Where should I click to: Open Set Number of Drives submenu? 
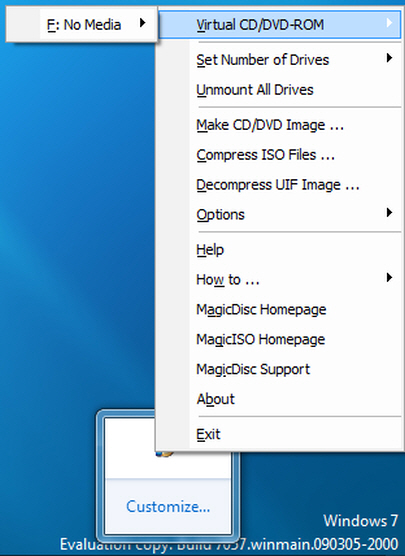pyautogui.click(x=279, y=60)
